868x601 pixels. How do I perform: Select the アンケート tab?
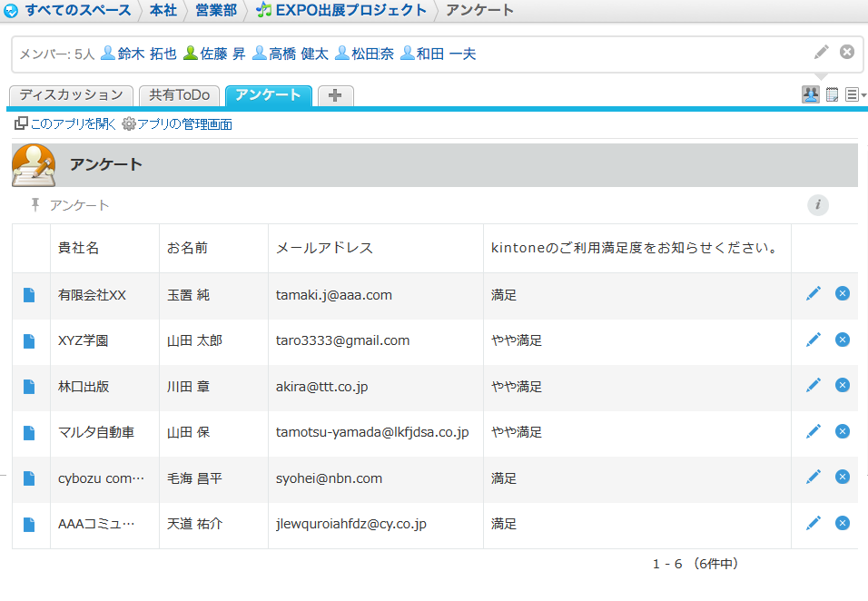[269, 95]
